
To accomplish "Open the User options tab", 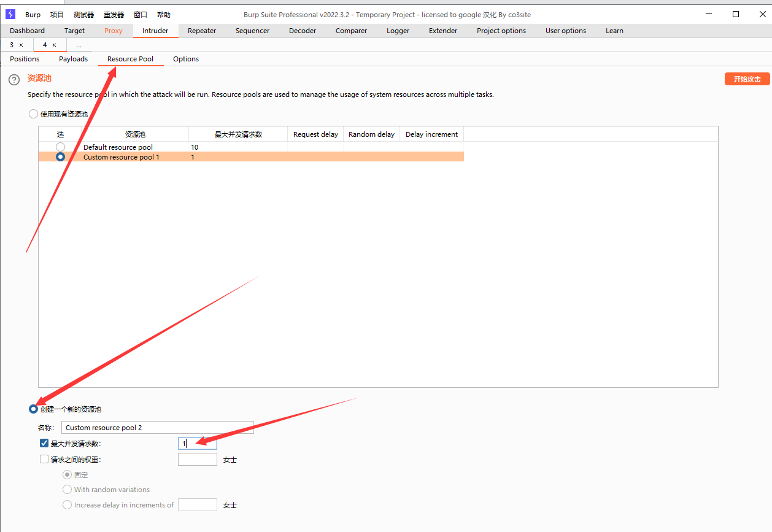I will point(566,31).
